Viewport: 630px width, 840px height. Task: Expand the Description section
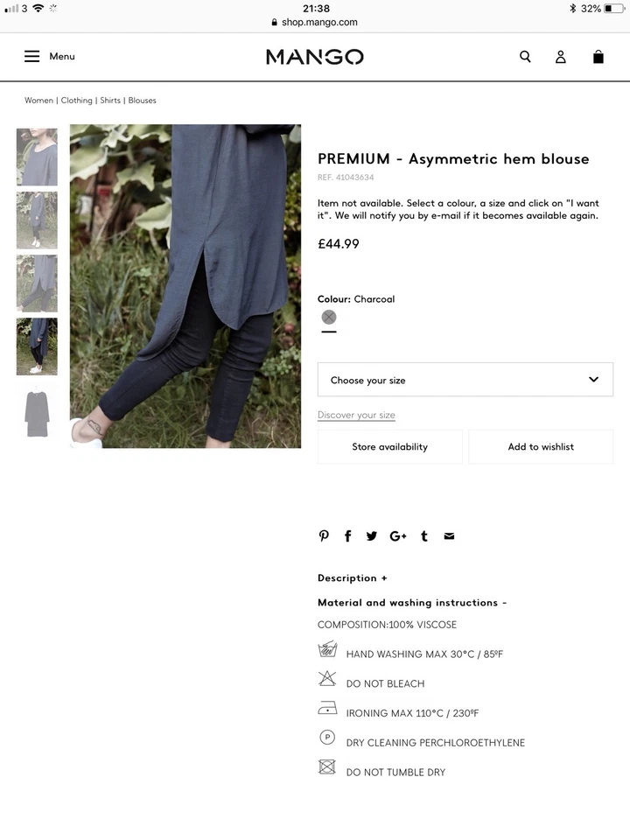coord(352,578)
